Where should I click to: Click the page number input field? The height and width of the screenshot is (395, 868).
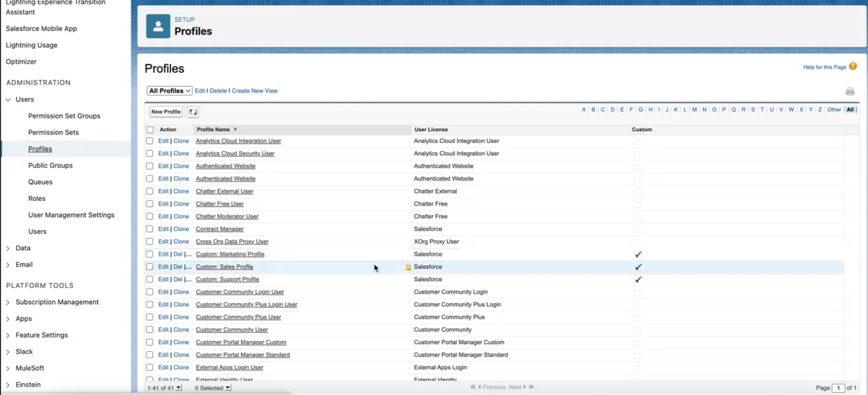(838, 388)
